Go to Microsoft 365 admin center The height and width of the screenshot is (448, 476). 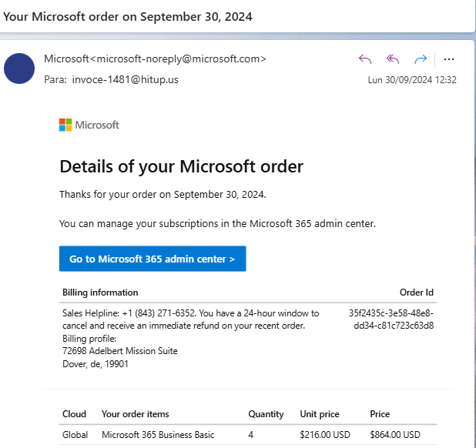pyautogui.click(x=153, y=259)
